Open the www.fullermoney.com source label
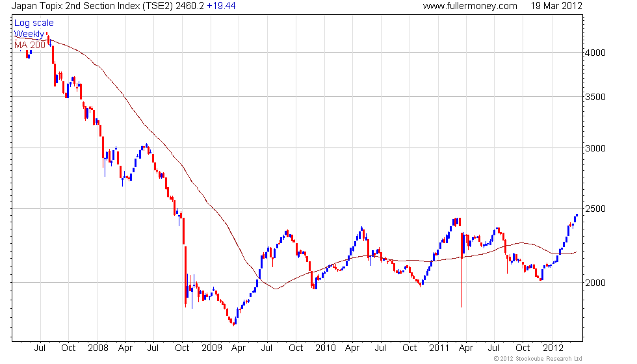This screenshot has height=364, width=637. 470,6
